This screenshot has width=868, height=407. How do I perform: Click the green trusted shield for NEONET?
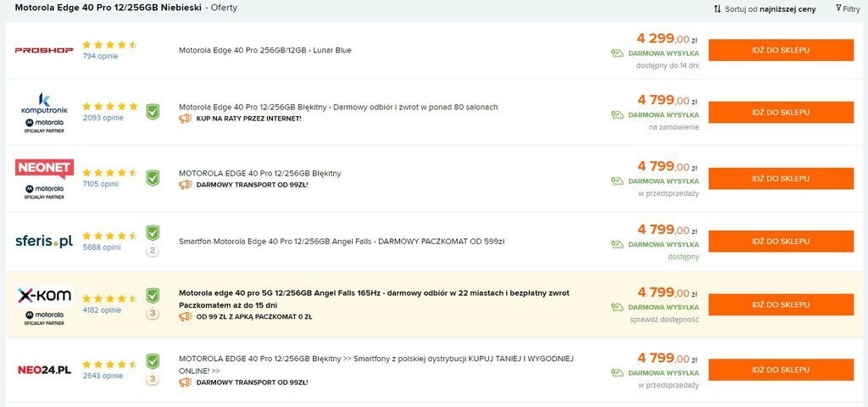tap(153, 178)
